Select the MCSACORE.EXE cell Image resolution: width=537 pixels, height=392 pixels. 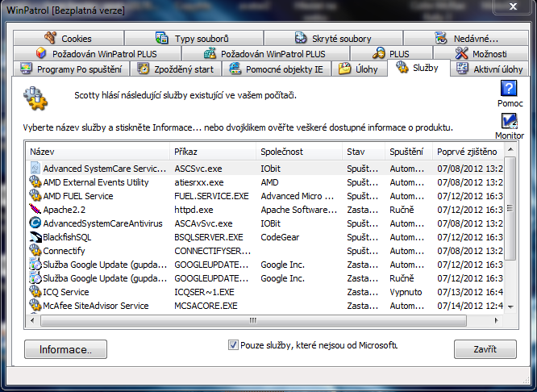[206, 306]
